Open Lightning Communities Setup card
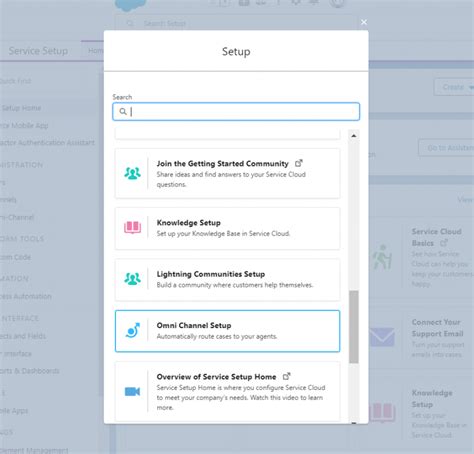This screenshot has height=454, width=474. [x=227, y=280]
